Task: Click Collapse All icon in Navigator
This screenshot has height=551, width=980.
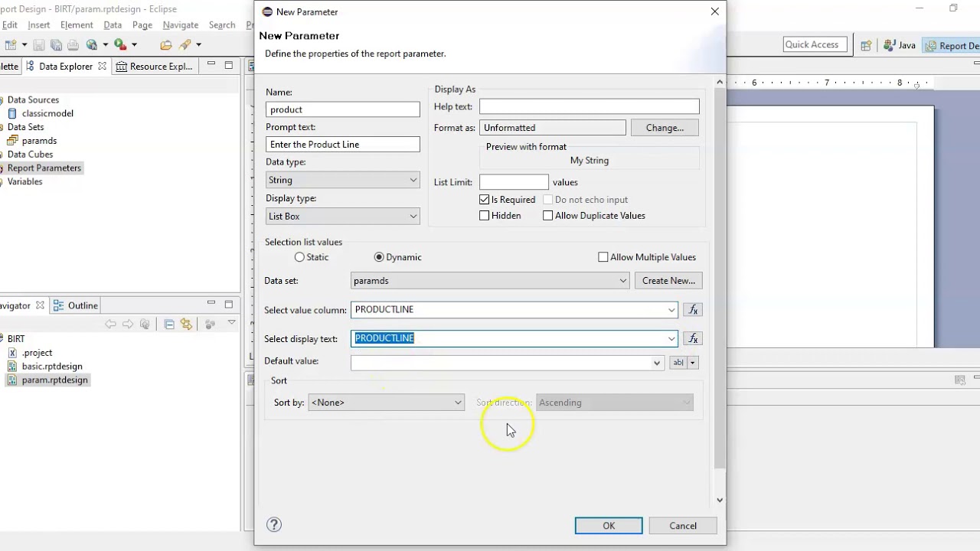Action: (x=169, y=324)
